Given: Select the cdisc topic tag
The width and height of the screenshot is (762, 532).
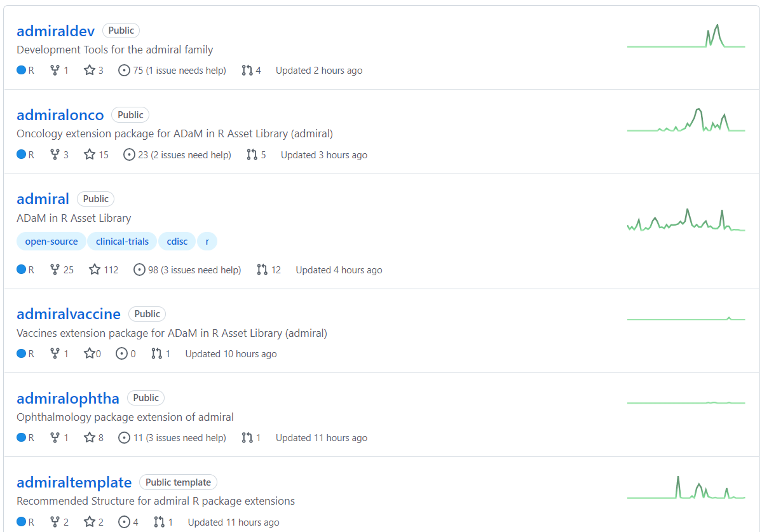Looking at the screenshot, I should coord(177,242).
